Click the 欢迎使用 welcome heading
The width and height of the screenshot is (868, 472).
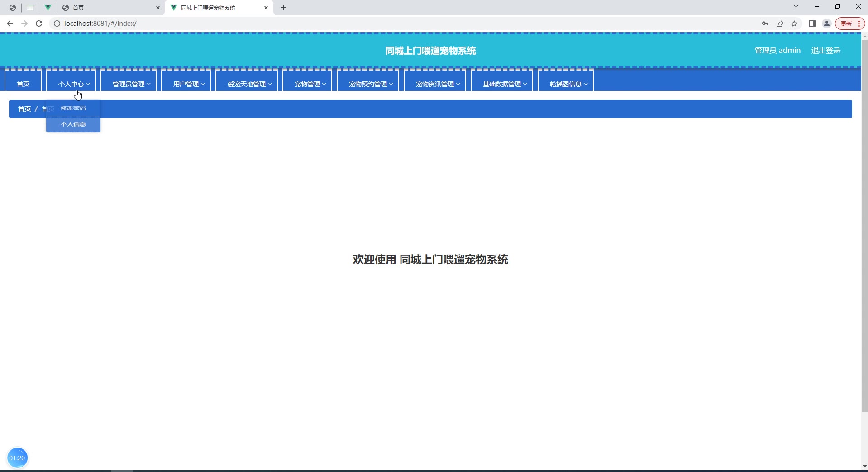point(430,260)
